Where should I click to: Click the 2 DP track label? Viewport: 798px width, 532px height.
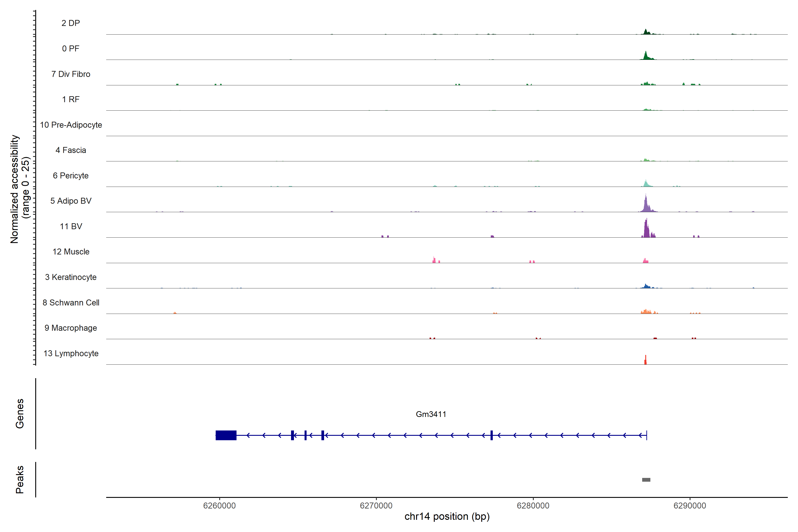coord(70,23)
